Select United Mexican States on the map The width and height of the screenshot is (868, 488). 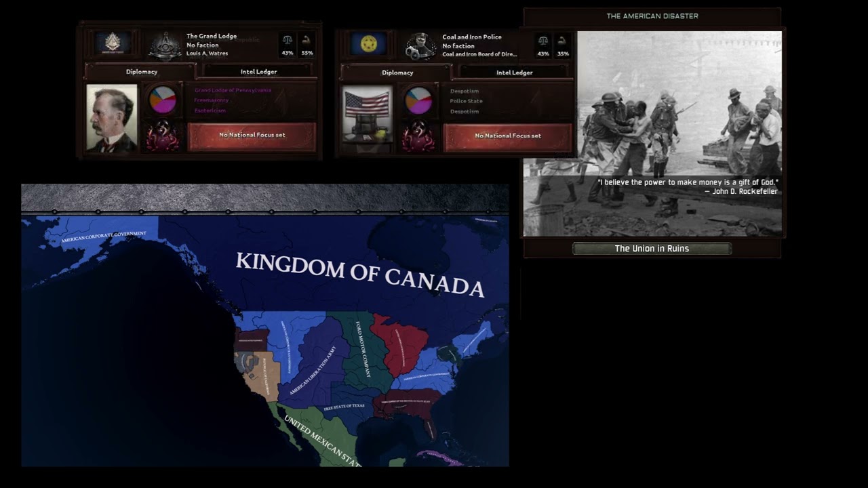tap(322, 439)
